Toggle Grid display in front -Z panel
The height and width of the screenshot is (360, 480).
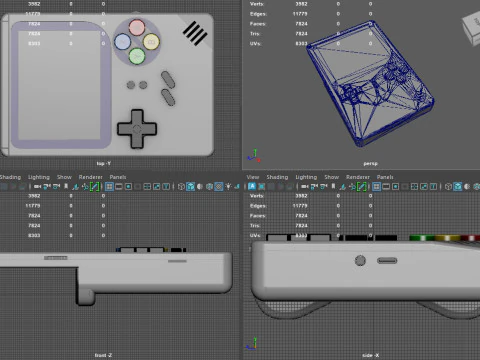(x=109, y=187)
